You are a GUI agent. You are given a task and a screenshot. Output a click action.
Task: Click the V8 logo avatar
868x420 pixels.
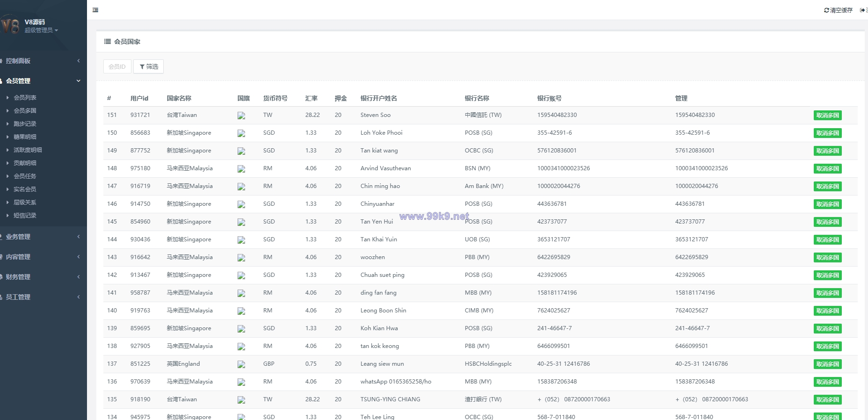(x=10, y=25)
